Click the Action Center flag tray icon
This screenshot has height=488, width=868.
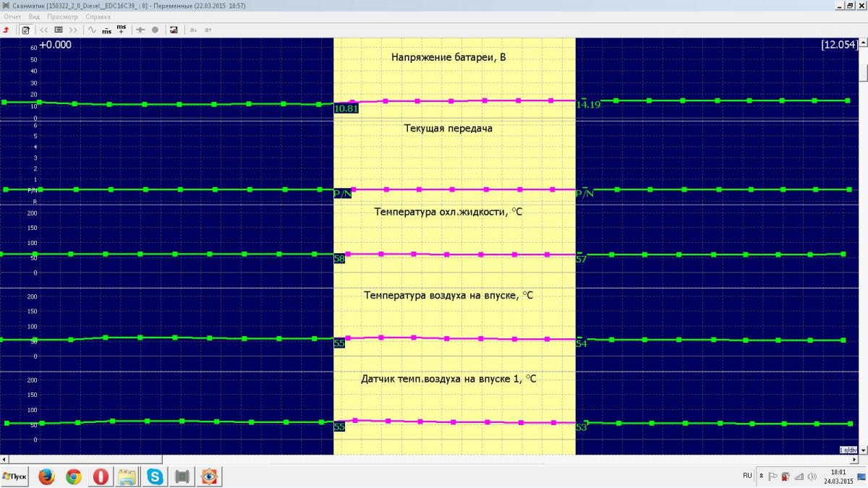(773, 476)
